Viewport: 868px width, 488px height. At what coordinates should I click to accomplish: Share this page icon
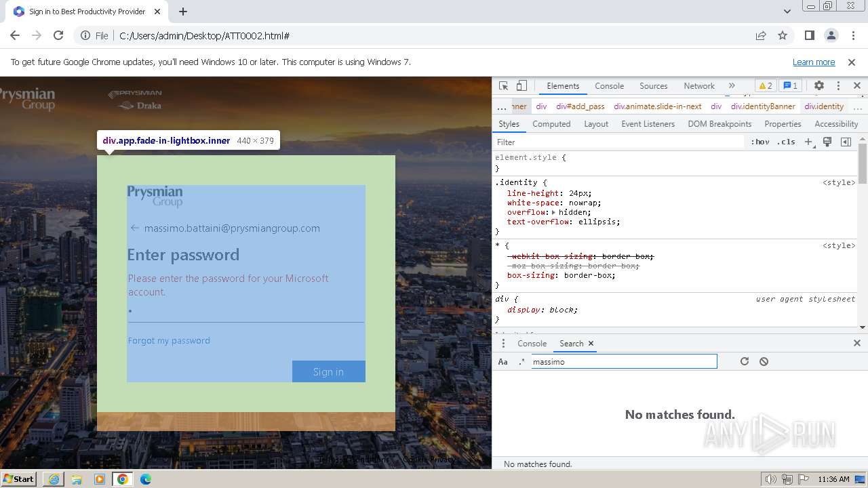pyautogui.click(x=761, y=35)
